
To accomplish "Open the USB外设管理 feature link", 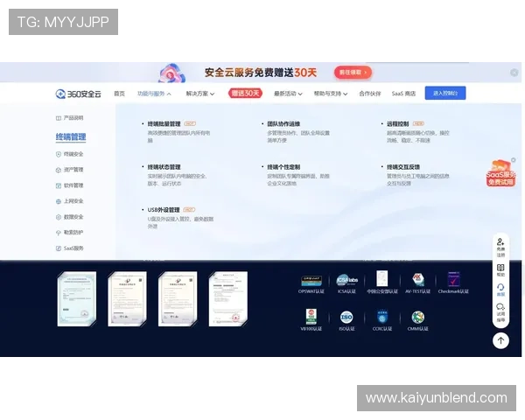I will tap(164, 210).
